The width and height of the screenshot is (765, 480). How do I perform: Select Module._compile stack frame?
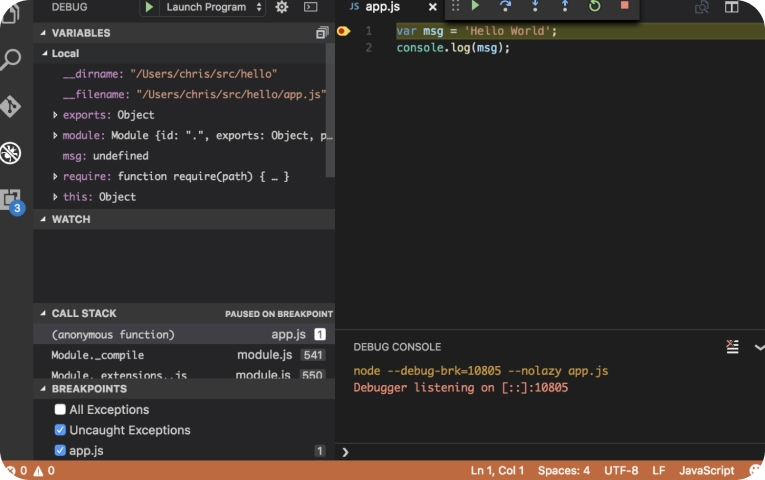pos(184,355)
